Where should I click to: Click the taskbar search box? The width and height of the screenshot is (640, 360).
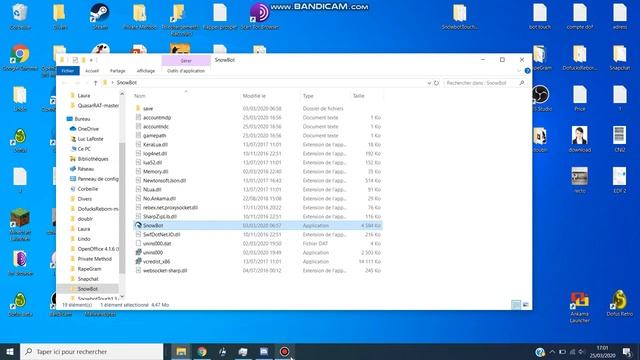pyautogui.click(x=91, y=351)
